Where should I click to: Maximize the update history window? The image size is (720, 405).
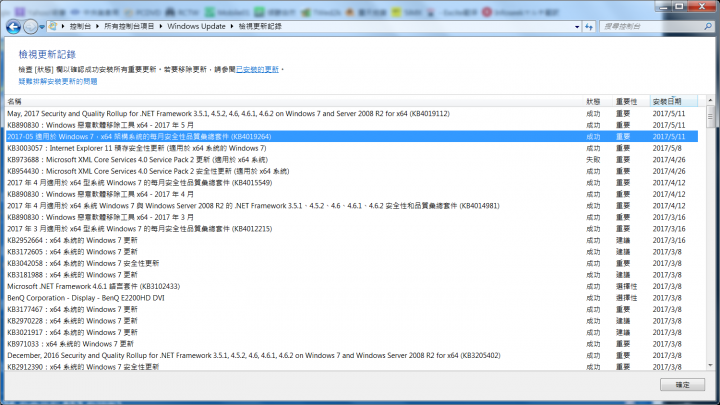tap(679, 6)
